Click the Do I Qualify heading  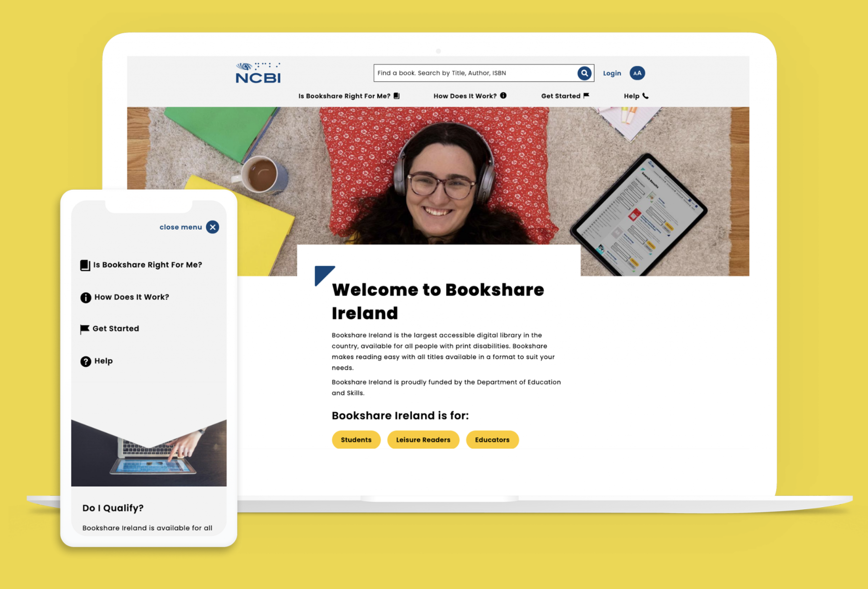[x=113, y=508]
